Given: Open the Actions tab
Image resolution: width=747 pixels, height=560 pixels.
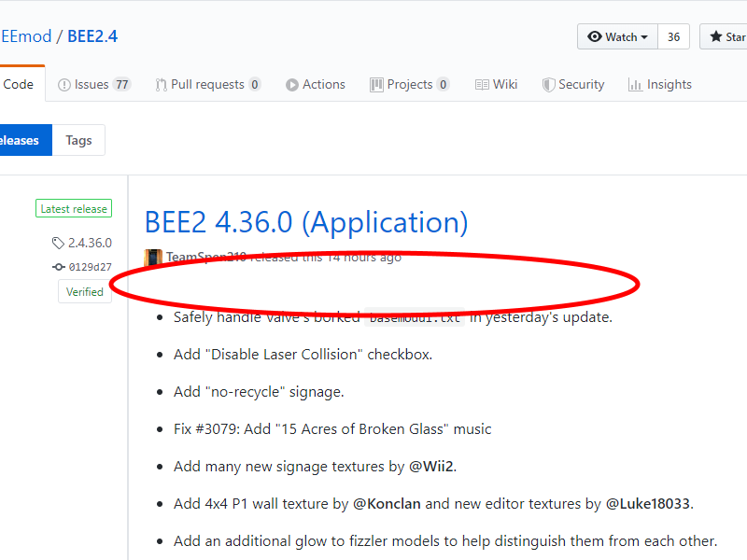Looking at the screenshot, I should (x=316, y=84).
